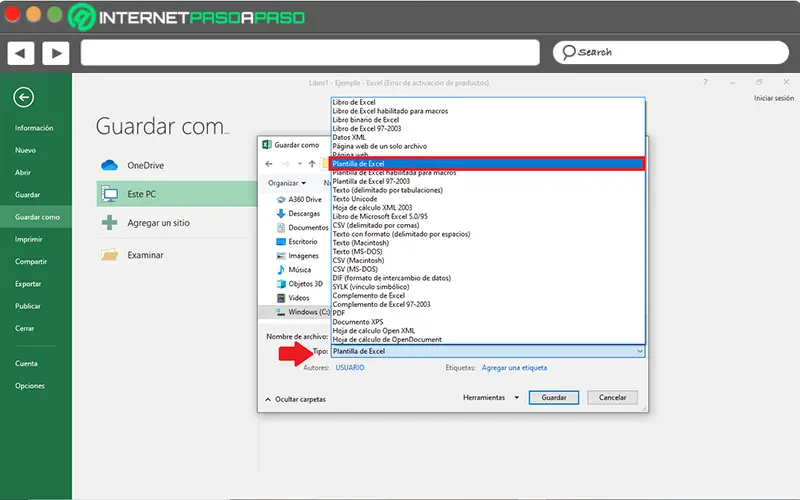Click the browser frame address bar
Viewport: 800px width, 500px height.
click(x=310, y=53)
